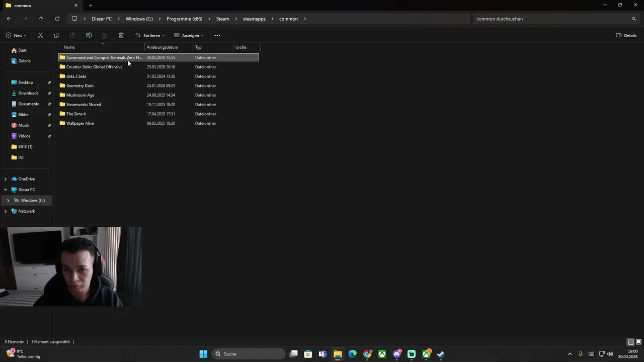Expand the Netzwerk tree node
644x362 pixels.
click(6, 211)
